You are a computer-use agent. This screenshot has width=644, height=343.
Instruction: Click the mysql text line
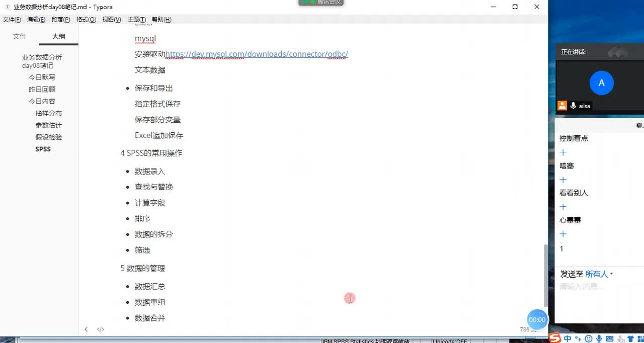coord(145,39)
